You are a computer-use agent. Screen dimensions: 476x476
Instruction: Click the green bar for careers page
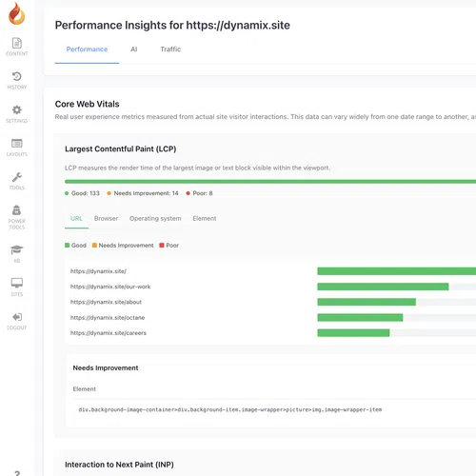tap(353, 333)
